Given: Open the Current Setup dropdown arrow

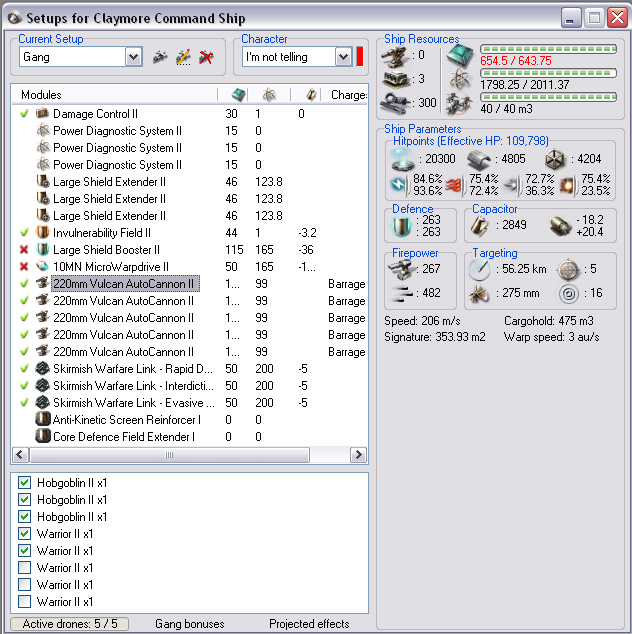Looking at the screenshot, I should pyautogui.click(x=133, y=57).
